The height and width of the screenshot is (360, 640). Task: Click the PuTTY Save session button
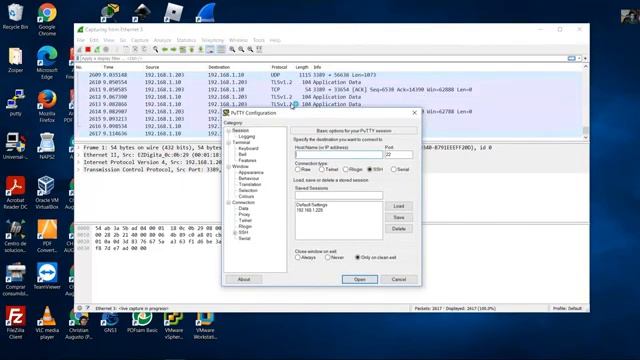[399, 218]
